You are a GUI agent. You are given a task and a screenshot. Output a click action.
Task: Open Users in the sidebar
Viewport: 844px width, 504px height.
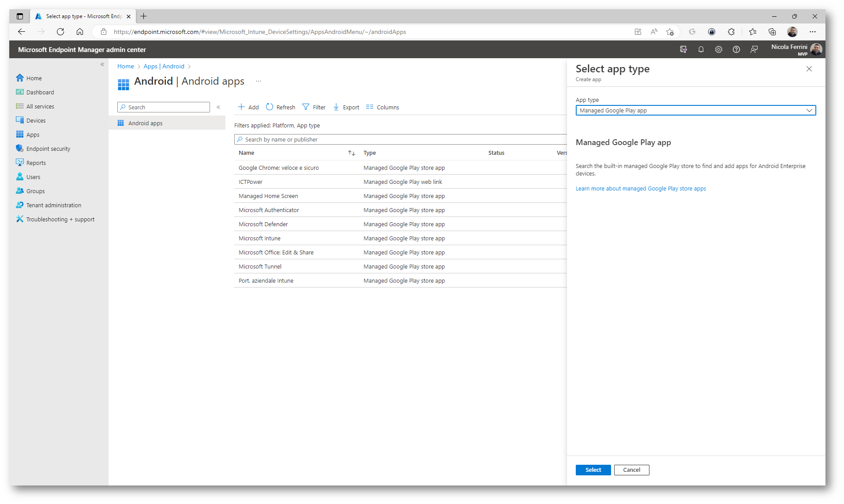click(x=28, y=177)
